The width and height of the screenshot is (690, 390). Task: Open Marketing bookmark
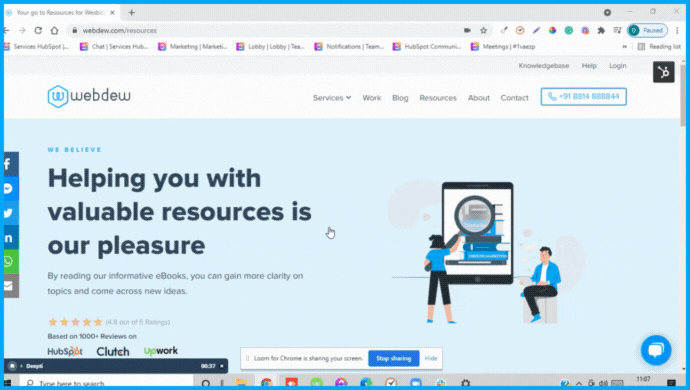[193, 47]
